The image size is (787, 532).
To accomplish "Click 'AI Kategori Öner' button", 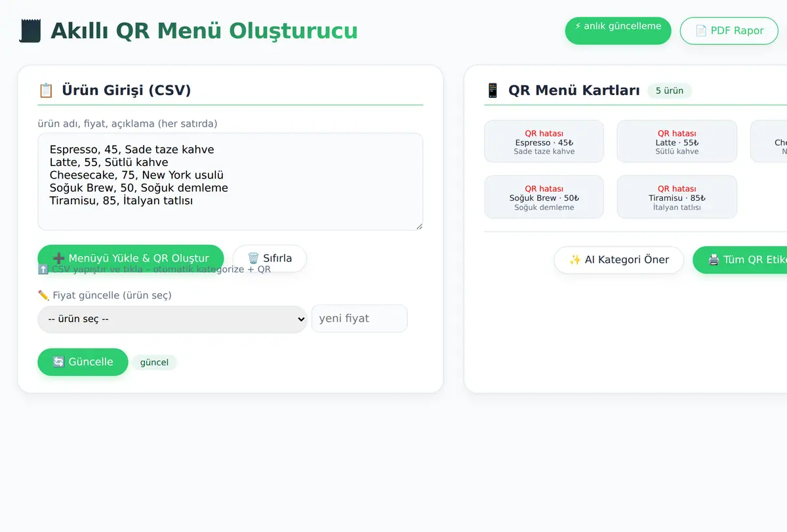I will point(619,260).
